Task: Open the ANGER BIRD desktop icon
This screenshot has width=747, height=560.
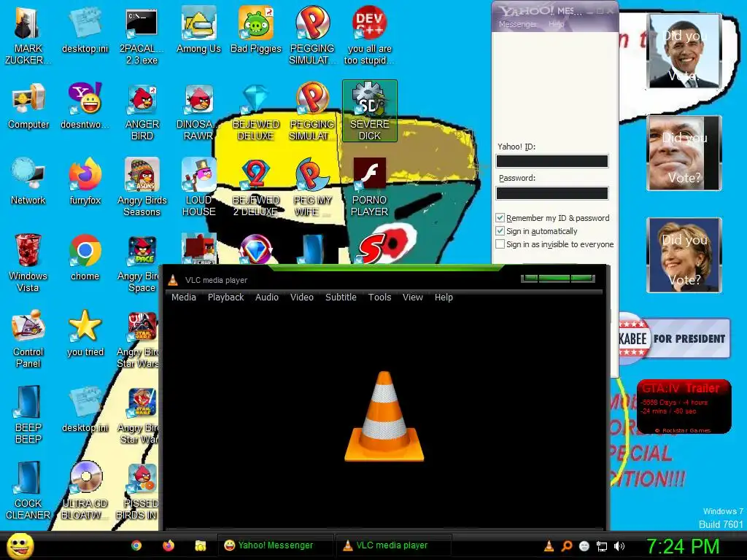Action: click(x=142, y=112)
